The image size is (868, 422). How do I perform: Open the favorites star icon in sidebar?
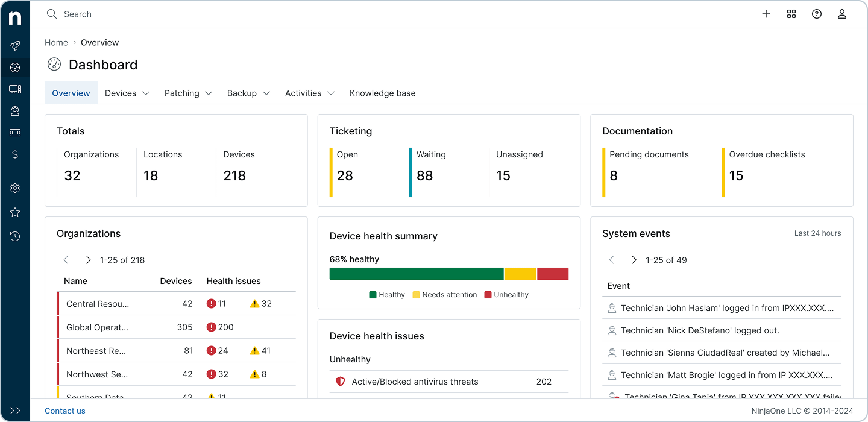point(15,212)
